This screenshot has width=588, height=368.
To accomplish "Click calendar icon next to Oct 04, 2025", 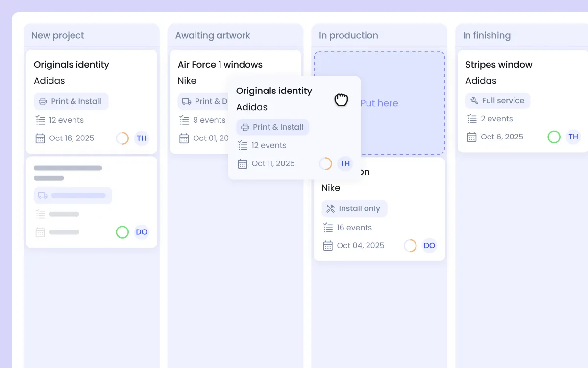I will [328, 245].
